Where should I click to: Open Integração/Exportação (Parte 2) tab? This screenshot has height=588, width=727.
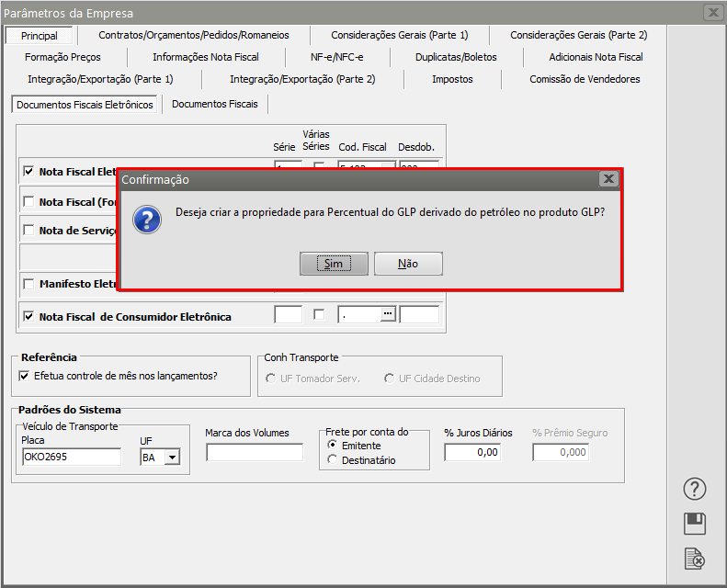coord(302,79)
